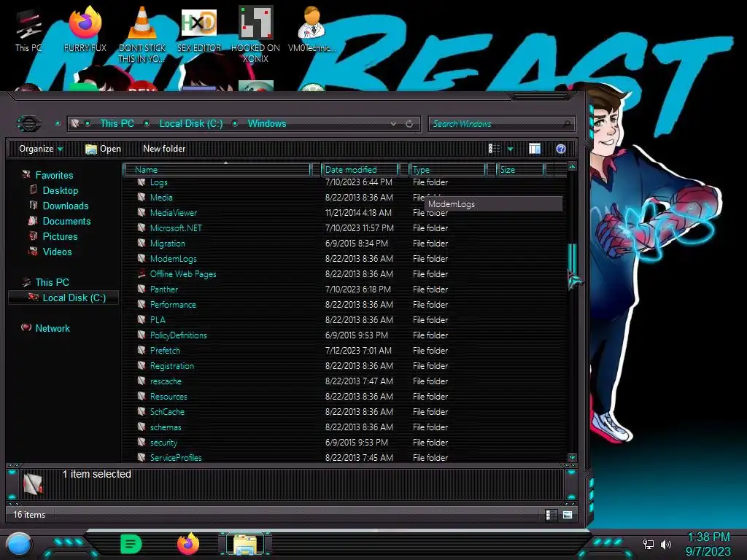
Task: Open the This PC desktop icon
Action: (28, 30)
